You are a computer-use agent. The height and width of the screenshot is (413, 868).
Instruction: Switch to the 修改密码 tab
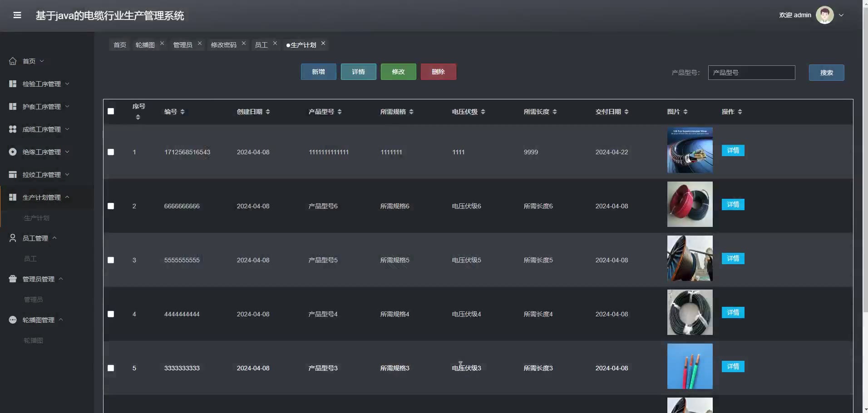click(x=223, y=45)
